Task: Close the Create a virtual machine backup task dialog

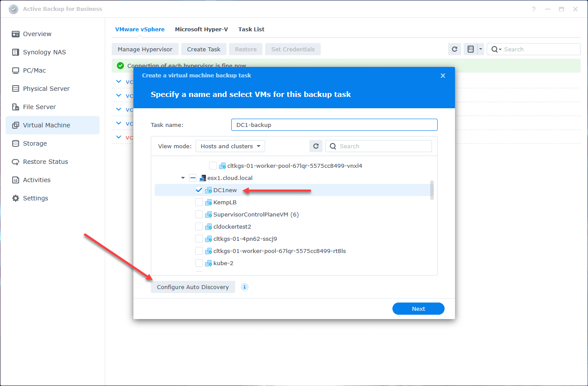Action: (443, 76)
